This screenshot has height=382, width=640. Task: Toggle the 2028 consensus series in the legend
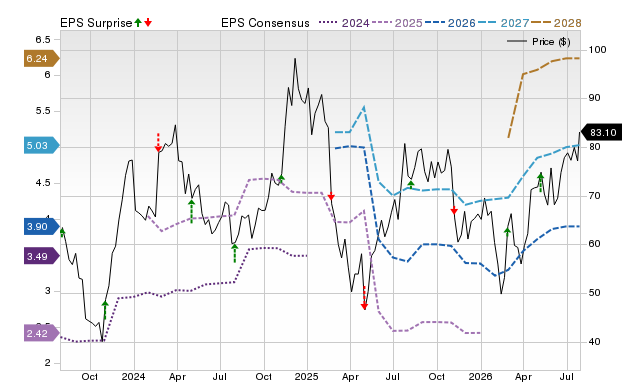pyautogui.click(x=556, y=23)
